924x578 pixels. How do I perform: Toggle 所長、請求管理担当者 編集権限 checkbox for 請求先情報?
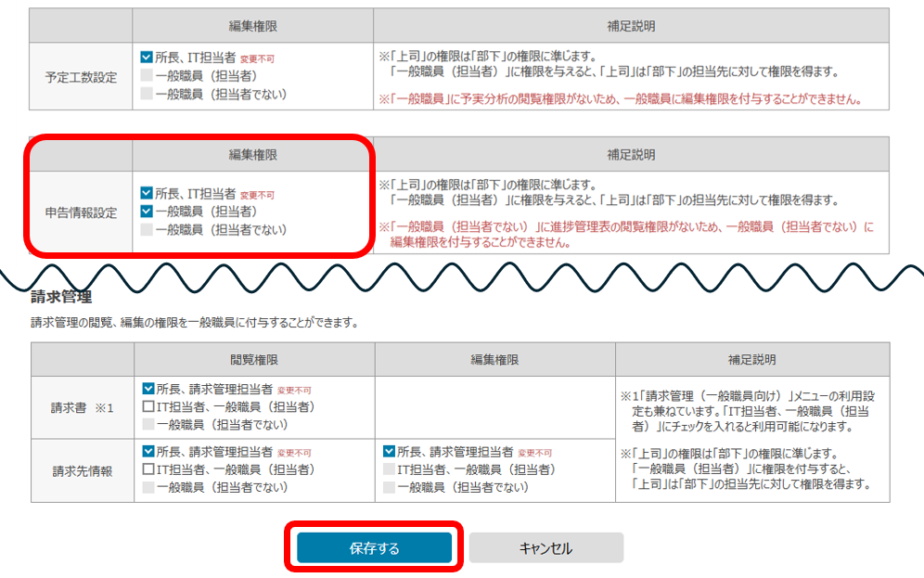pyautogui.click(x=389, y=452)
